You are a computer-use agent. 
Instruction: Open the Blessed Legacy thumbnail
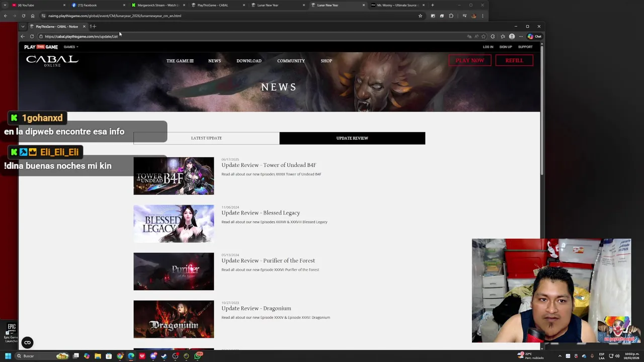coord(174,224)
